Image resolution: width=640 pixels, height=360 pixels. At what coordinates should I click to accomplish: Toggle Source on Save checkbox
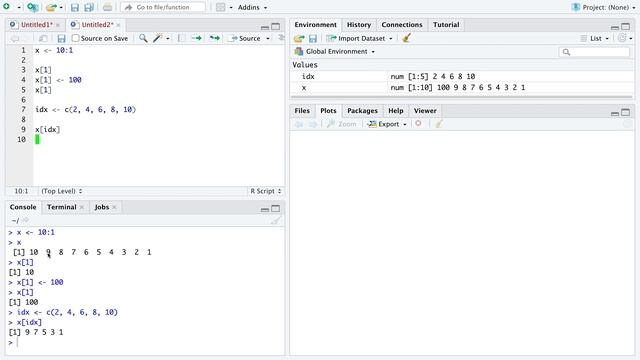tap(76, 38)
